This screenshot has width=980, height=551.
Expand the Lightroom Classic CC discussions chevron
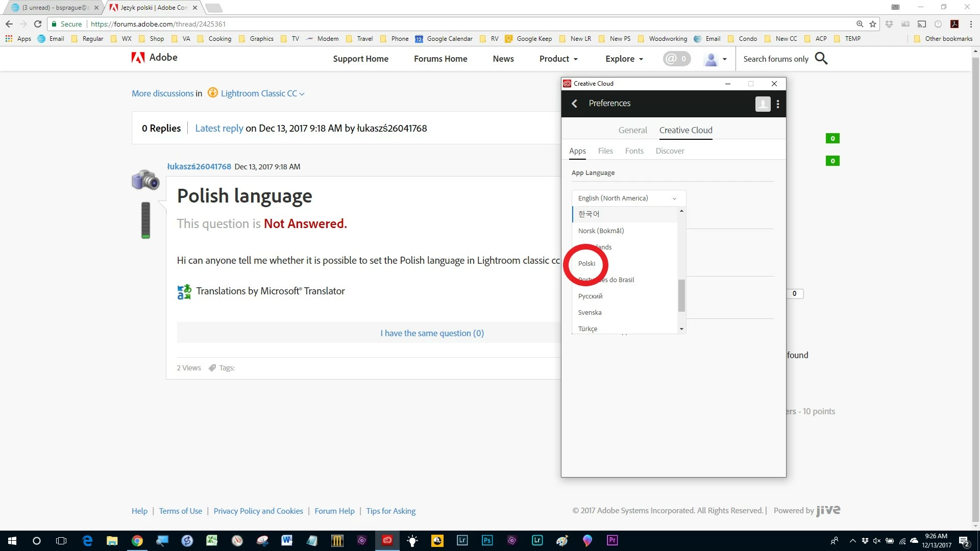(x=302, y=94)
